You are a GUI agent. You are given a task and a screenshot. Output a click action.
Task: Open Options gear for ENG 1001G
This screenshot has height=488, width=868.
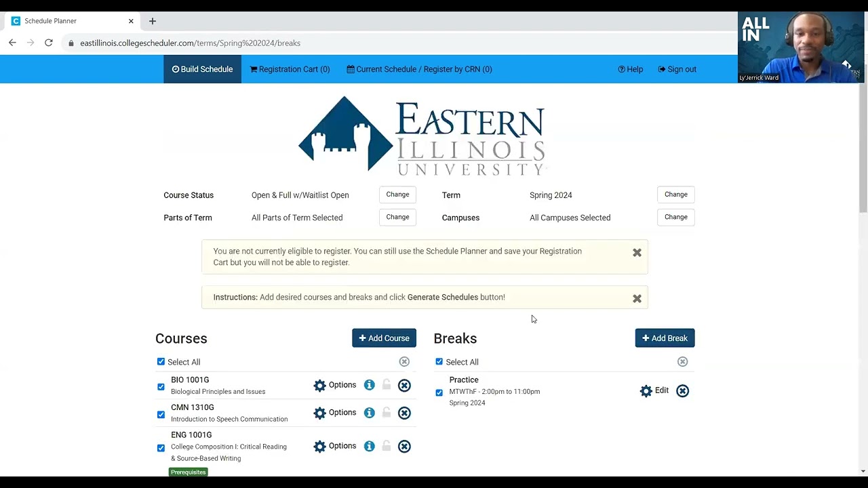(x=334, y=446)
